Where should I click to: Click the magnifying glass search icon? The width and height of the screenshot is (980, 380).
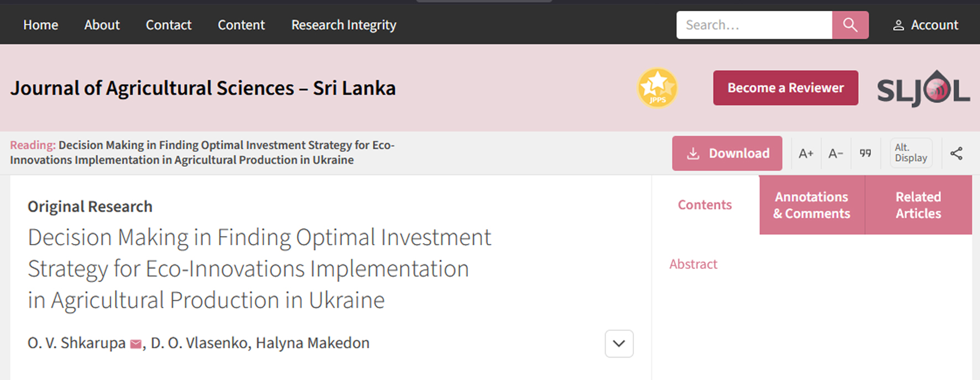tap(850, 25)
